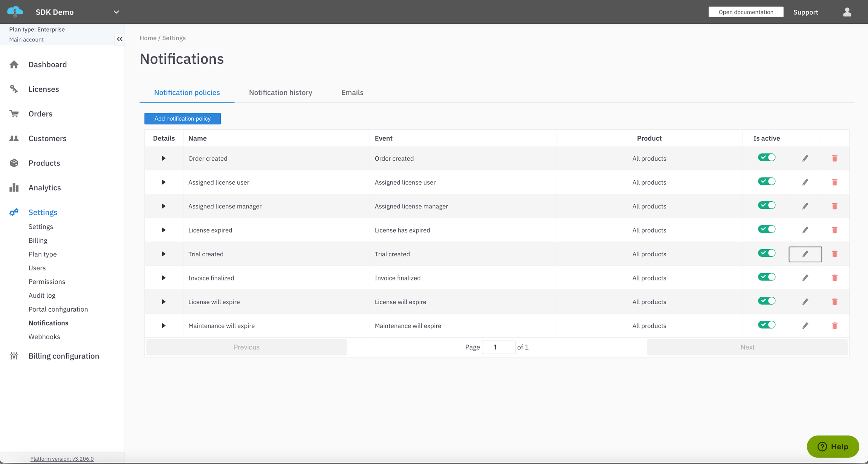This screenshot has height=464, width=868.
Task: Click the page number input field
Action: coord(498,347)
